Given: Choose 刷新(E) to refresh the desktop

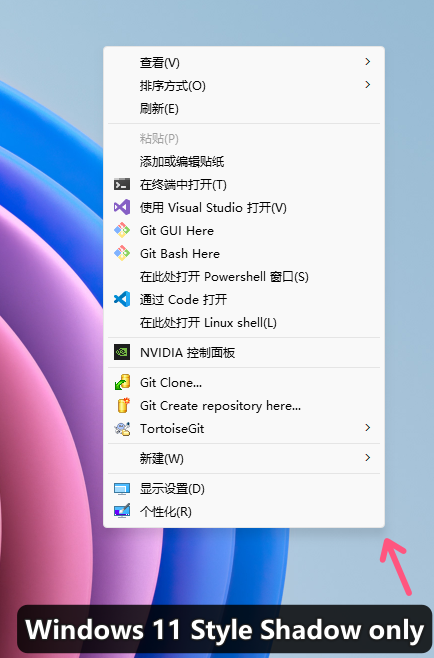Looking at the screenshot, I should click(244, 109).
